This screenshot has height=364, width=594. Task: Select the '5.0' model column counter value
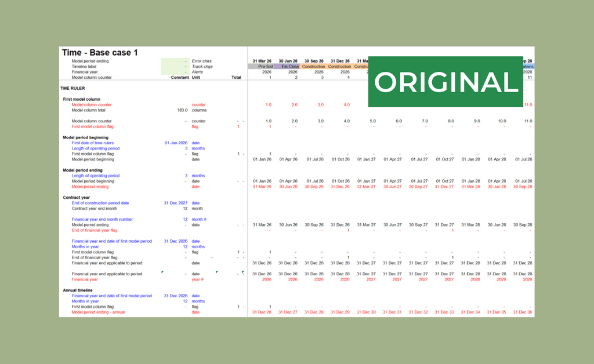(373, 122)
